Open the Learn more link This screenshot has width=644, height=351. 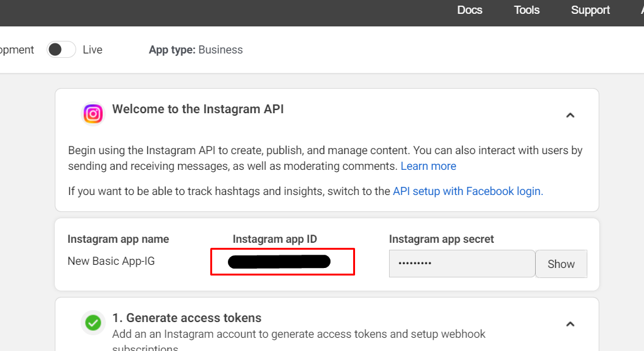[428, 166]
